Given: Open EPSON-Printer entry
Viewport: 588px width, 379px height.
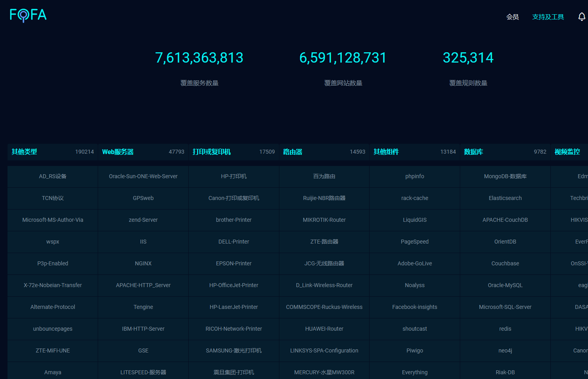Looking at the screenshot, I should (234, 263).
